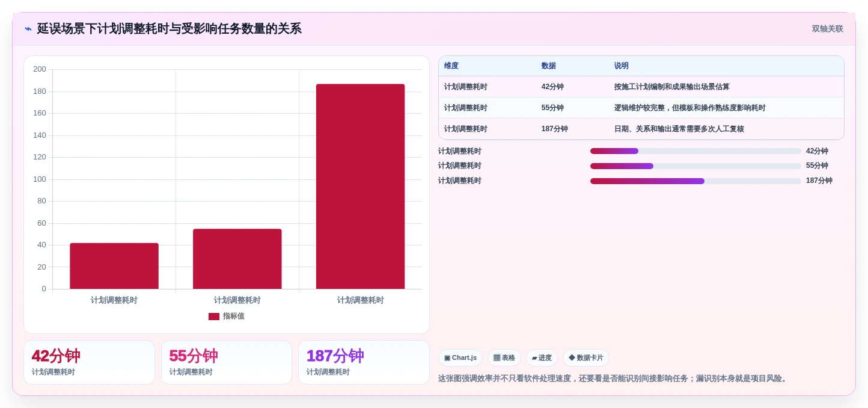The height and width of the screenshot is (408, 868).
Task: Open the 42分钟 data card
Action: 89,362
